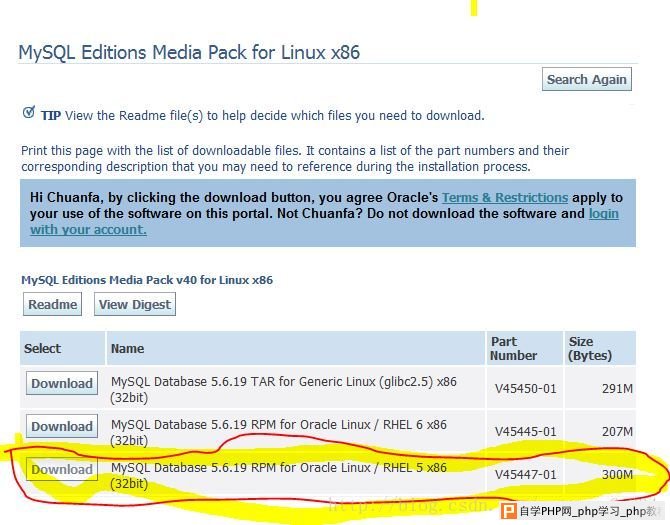Open the Readme for Media Pack v40

(x=53, y=304)
